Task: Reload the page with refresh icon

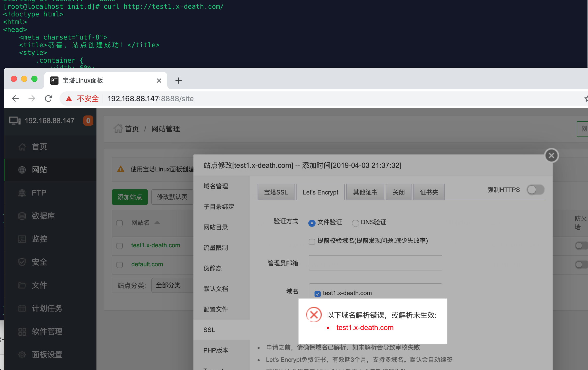Action: (x=48, y=99)
